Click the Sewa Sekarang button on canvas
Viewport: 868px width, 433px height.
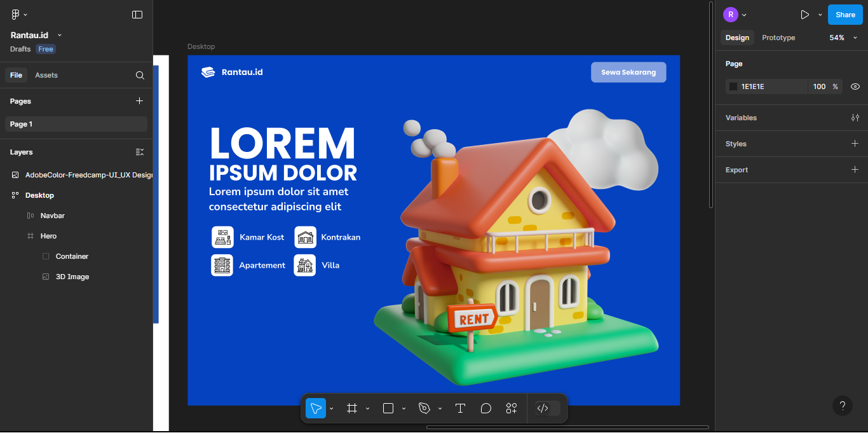coord(628,72)
